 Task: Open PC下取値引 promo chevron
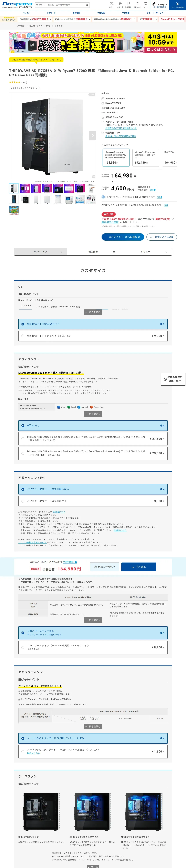[x=148, y=19]
